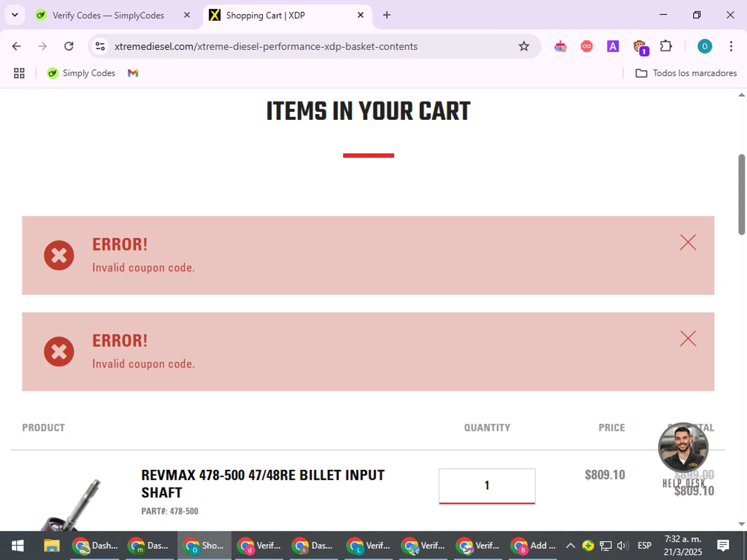The image size is (747, 560).
Task: Switch to the first Dash... Chrome taskbar window
Action: coord(95,546)
